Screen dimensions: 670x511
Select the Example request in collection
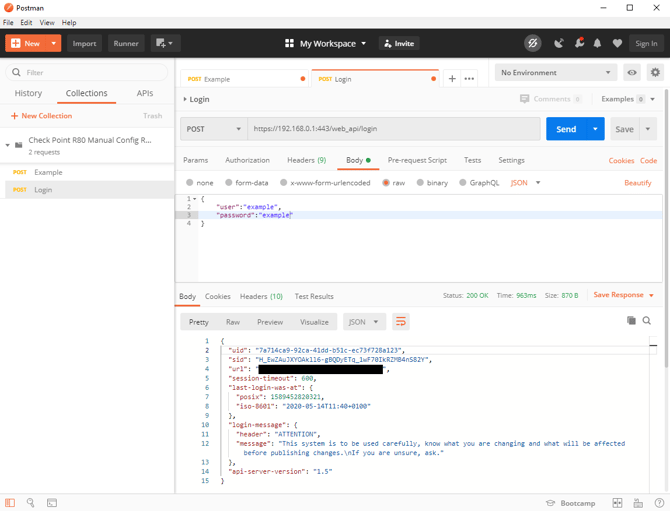tap(48, 172)
